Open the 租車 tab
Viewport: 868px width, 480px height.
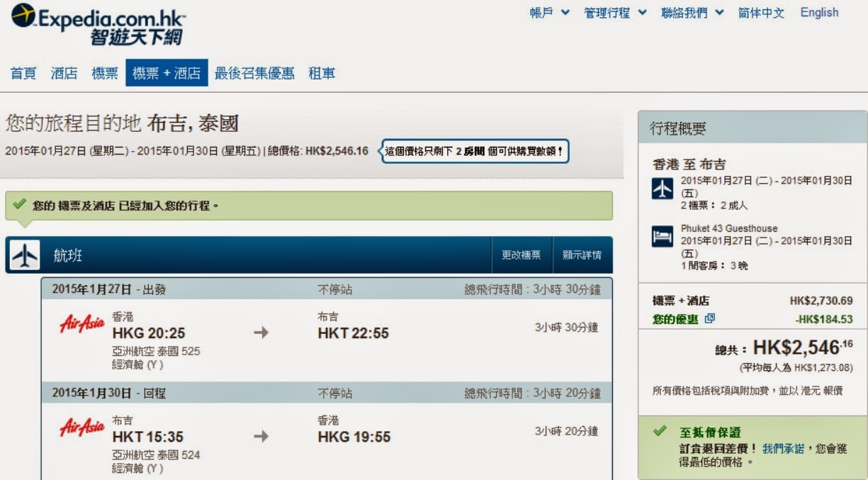pos(322,73)
